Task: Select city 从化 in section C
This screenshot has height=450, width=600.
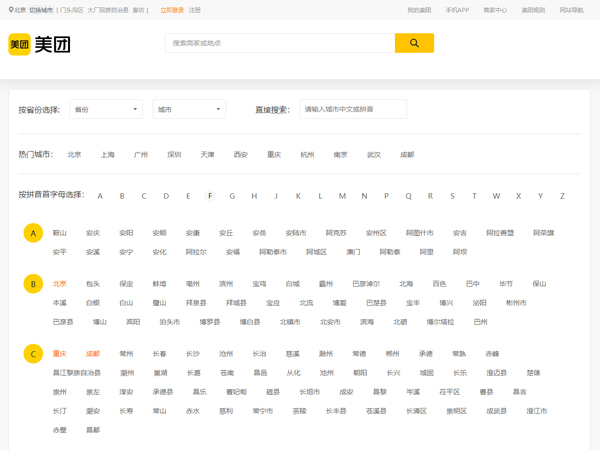Action: click(x=293, y=373)
